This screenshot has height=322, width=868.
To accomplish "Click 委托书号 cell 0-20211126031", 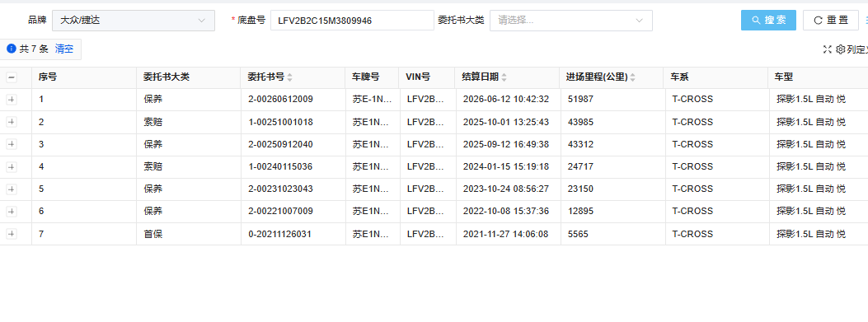I will tap(280, 234).
